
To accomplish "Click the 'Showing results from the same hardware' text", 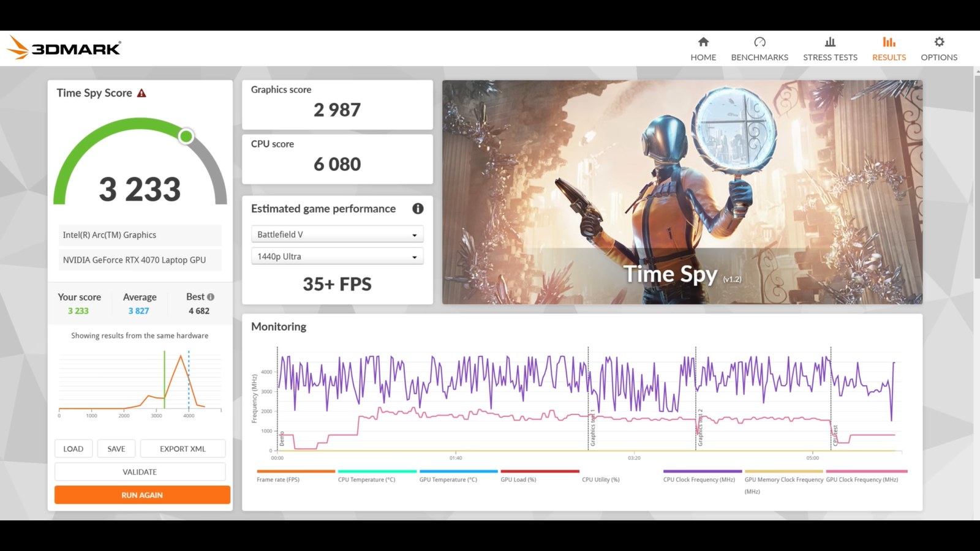I will click(140, 335).
